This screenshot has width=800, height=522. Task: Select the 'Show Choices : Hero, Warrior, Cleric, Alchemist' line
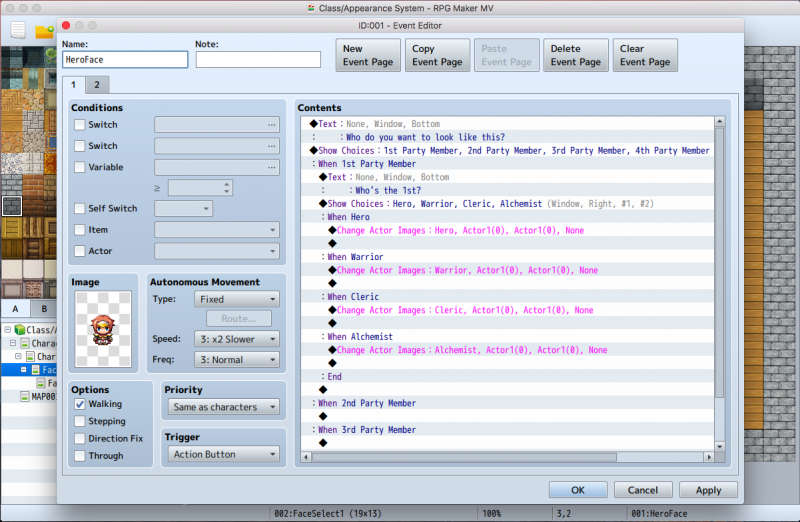[508, 204]
